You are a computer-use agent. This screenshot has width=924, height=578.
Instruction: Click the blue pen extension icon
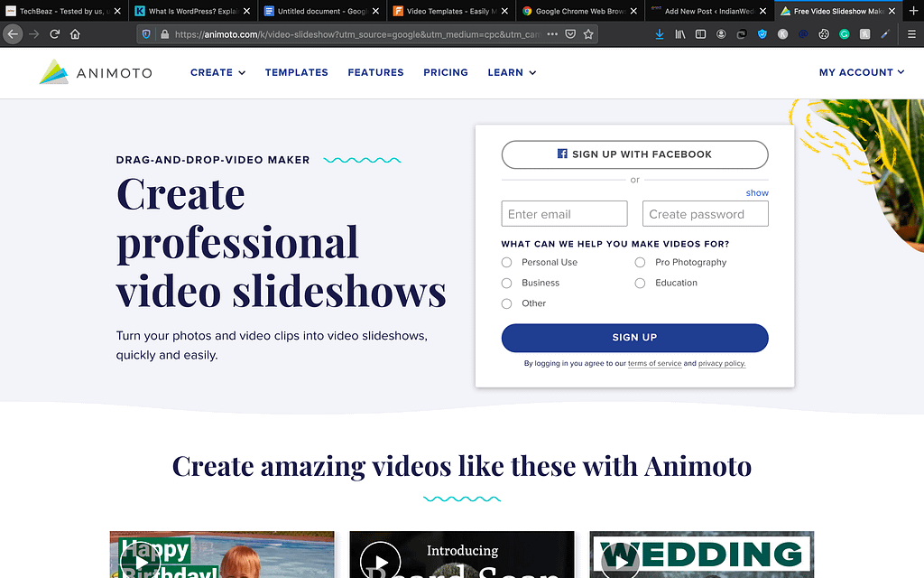(x=885, y=34)
